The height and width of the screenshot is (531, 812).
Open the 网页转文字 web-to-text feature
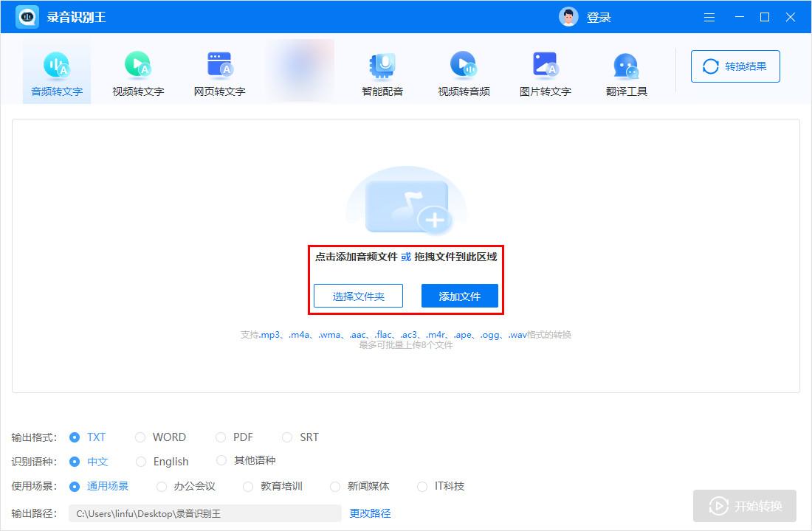[219, 70]
